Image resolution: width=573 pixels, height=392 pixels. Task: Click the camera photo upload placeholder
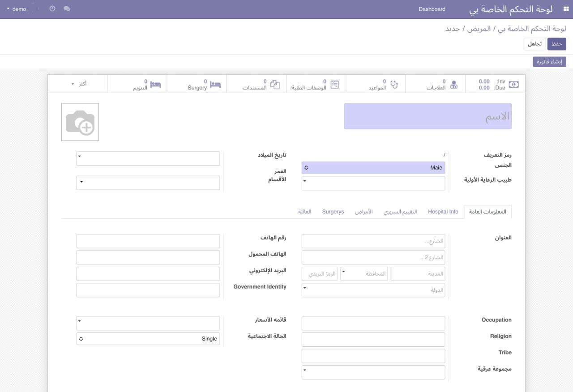(x=80, y=122)
